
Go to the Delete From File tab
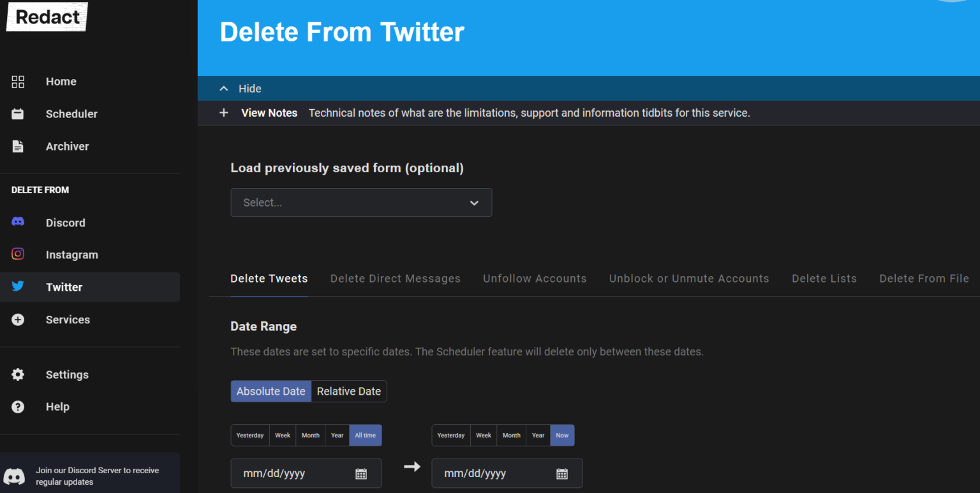click(x=924, y=279)
